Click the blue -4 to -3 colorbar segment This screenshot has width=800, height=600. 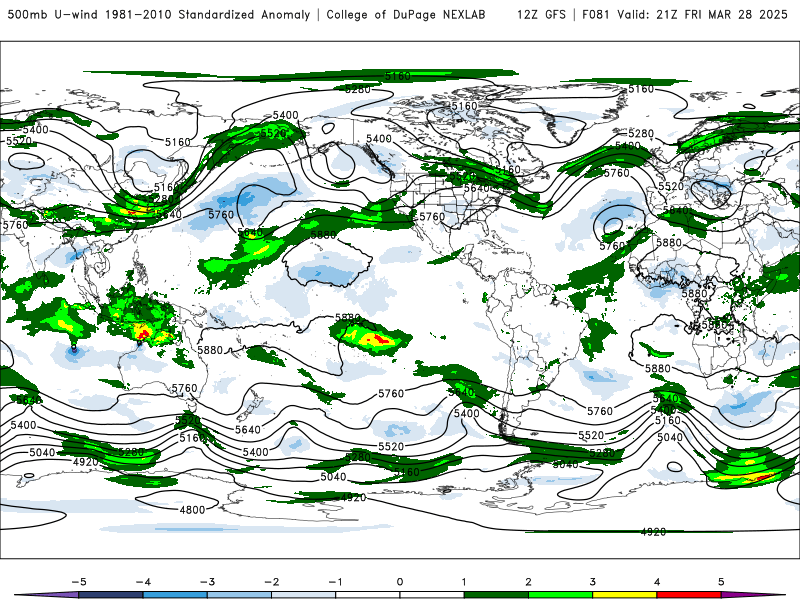[175, 595]
